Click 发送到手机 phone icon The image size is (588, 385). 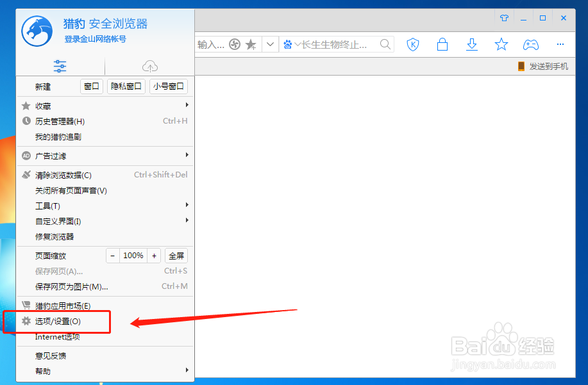521,66
